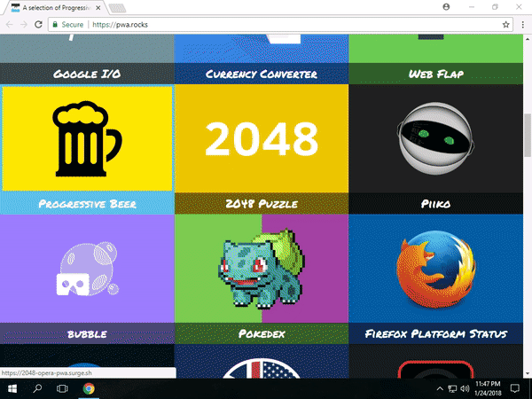The height and width of the screenshot is (399, 532).
Task: Reload the page with the refresh icon
Action: (39, 25)
